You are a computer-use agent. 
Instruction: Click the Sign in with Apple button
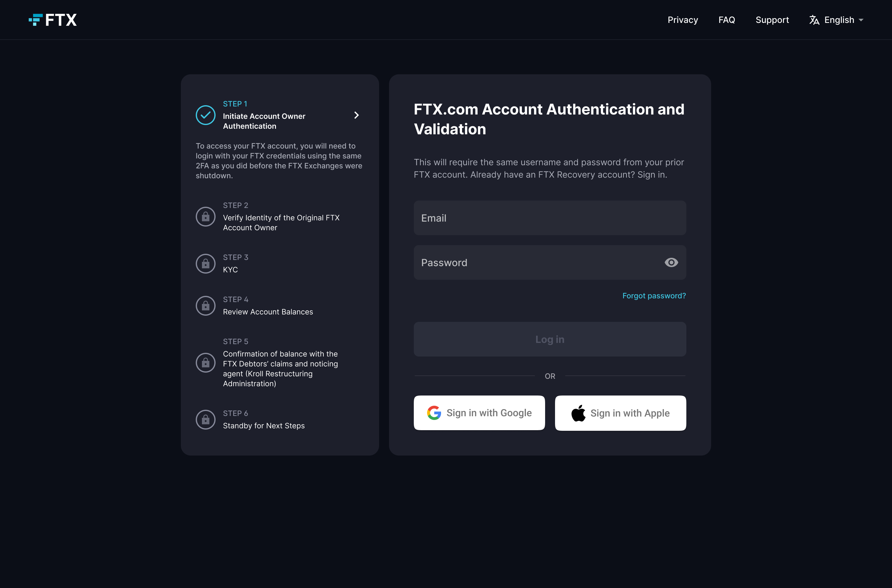tap(620, 413)
